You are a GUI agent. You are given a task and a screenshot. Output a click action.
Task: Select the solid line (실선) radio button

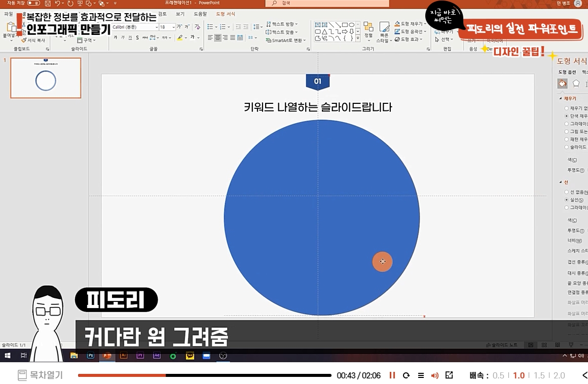(566, 200)
